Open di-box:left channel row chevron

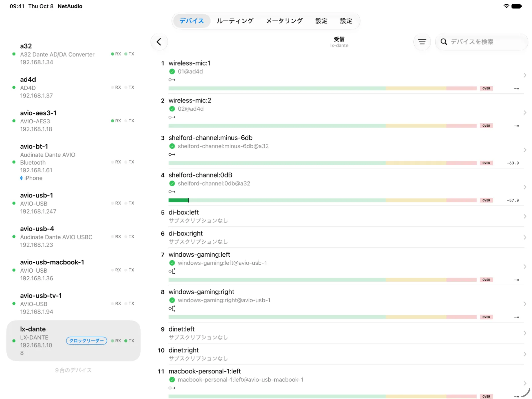tap(525, 216)
